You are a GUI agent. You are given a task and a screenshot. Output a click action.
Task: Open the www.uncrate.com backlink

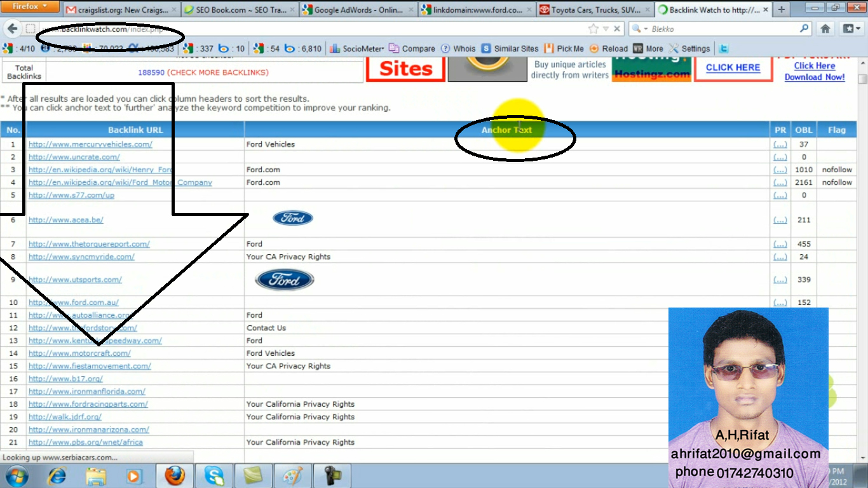click(74, 157)
